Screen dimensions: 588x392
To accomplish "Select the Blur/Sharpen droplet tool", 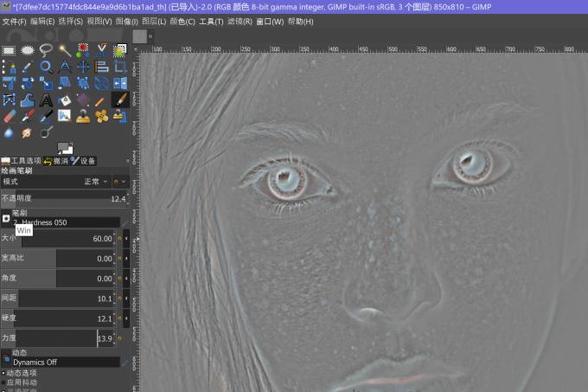I will (9, 132).
